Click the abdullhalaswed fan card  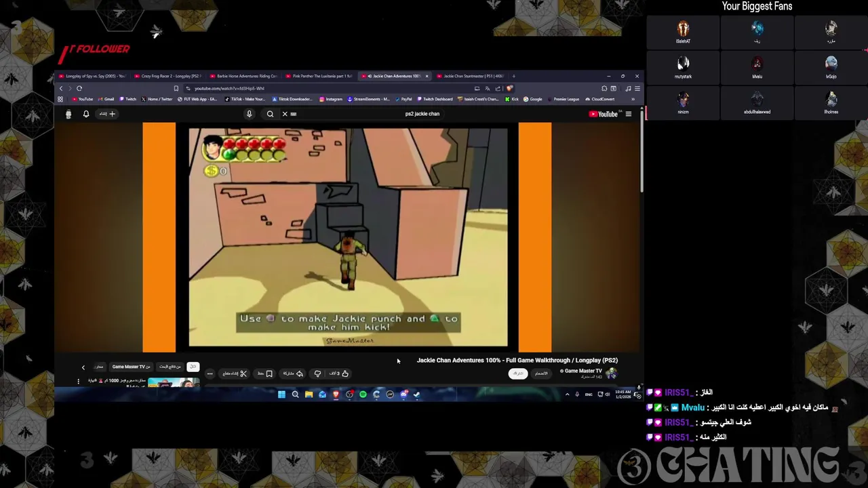click(757, 102)
